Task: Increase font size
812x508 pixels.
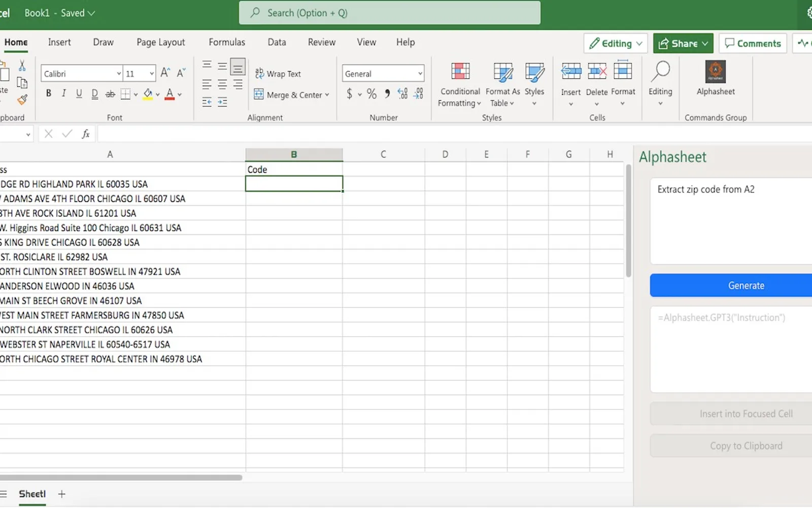Action: pyautogui.click(x=165, y=73)
